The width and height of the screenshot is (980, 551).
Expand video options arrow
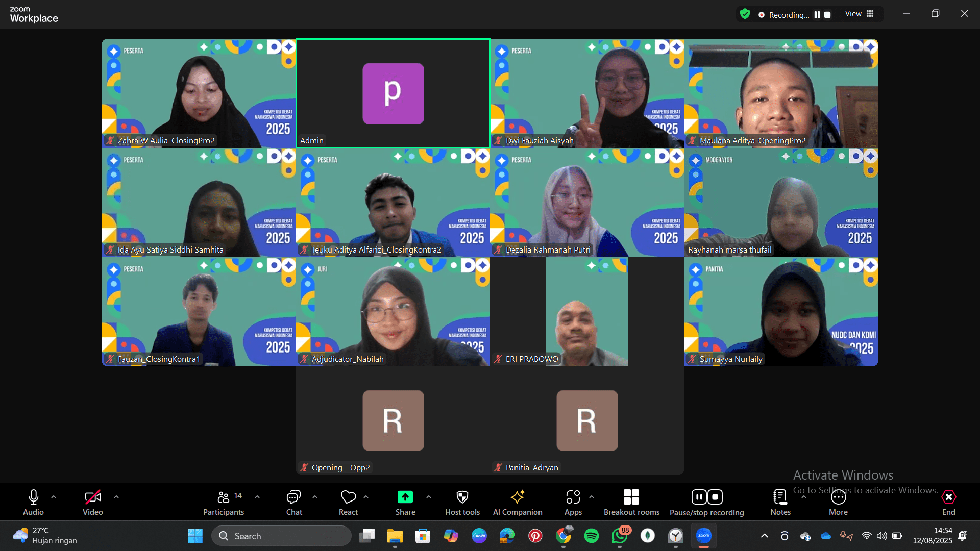(x=116, y=496)
